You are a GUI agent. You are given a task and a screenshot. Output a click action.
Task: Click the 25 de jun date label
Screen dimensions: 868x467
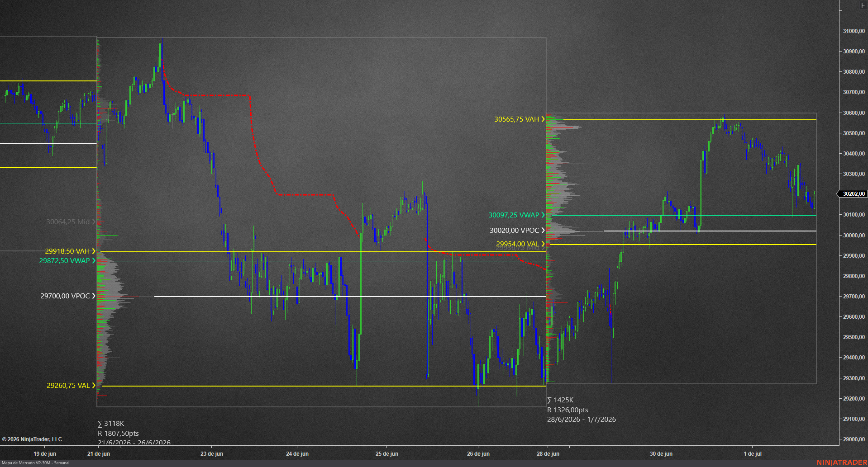click(387, 454)
